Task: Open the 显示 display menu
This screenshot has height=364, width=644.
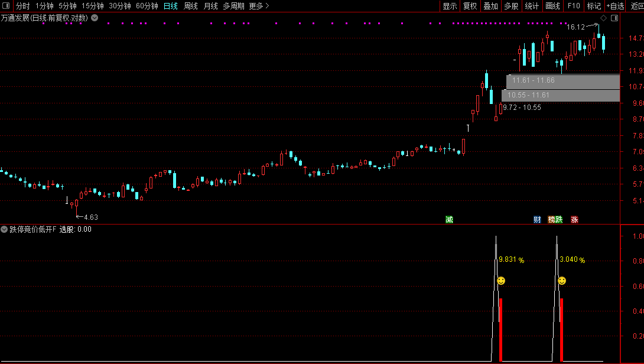Action: [450, 6]
